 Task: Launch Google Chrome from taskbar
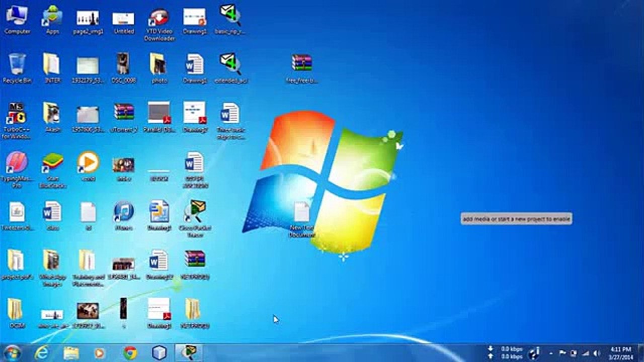[x=130, y=353]
